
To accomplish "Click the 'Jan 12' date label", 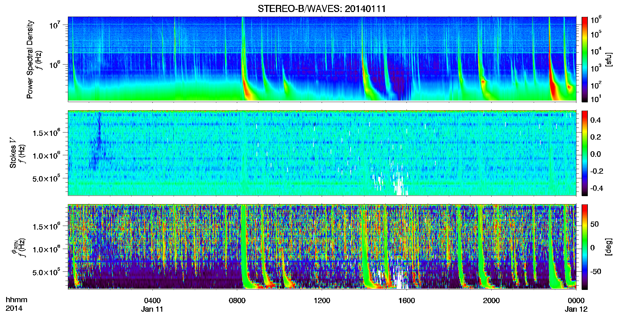I will point(576,309).
